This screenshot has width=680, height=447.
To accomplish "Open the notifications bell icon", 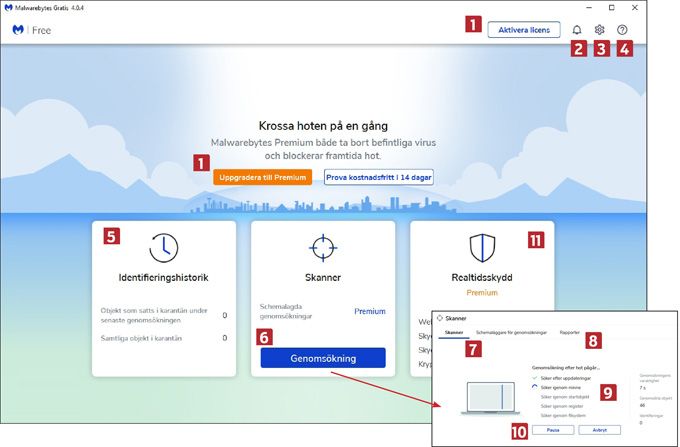I will point(577,30).
